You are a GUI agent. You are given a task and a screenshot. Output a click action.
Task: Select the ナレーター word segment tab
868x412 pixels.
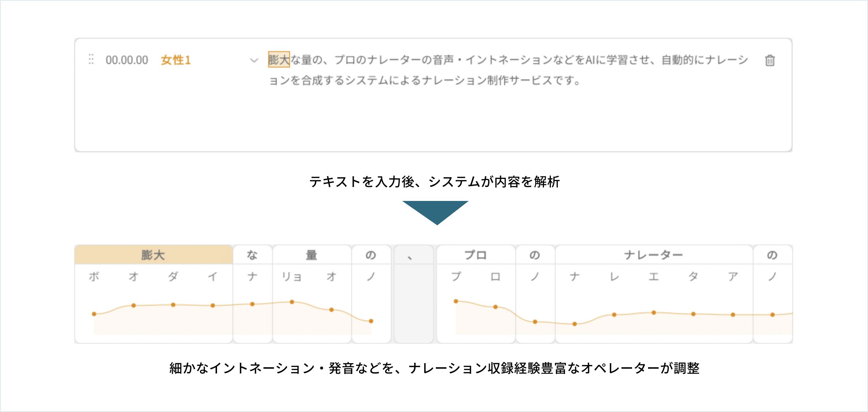click(654, 255)
